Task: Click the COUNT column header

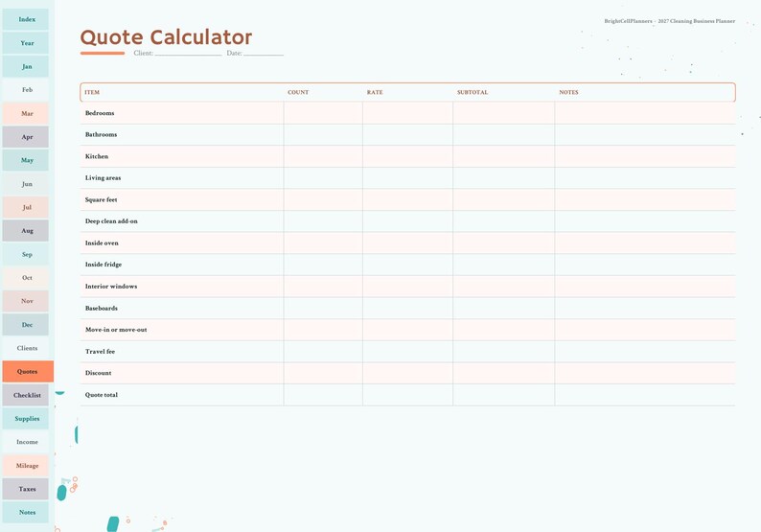Action: point(298,92)
